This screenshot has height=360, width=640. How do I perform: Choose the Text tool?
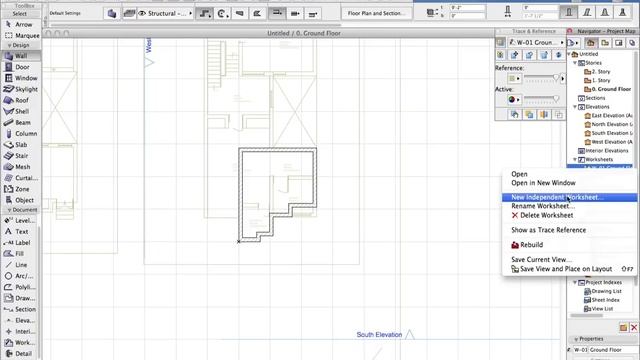click(20, 231)
